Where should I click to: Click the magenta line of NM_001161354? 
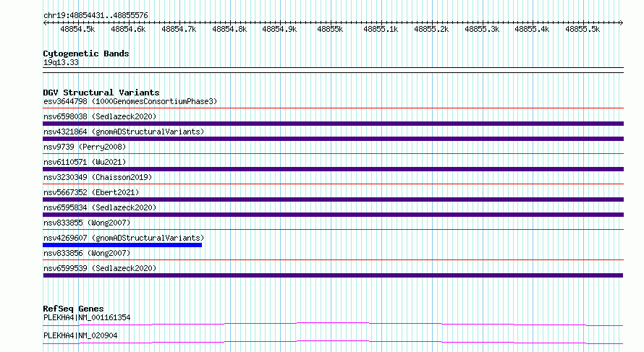tap(333, 324)
